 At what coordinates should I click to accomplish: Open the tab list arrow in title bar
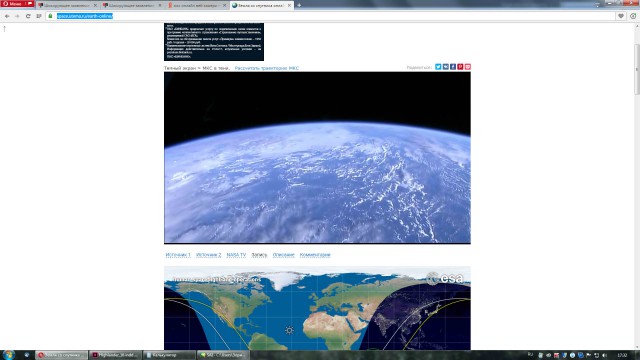tap(597, 5)
